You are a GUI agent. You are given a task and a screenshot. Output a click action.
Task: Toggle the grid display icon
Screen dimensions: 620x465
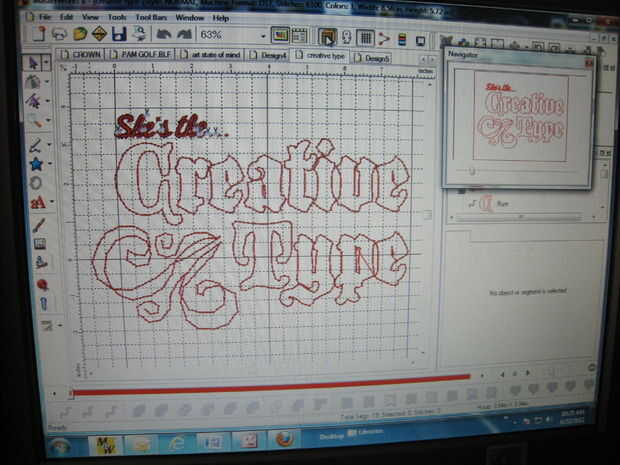click(x=365, y=38)
